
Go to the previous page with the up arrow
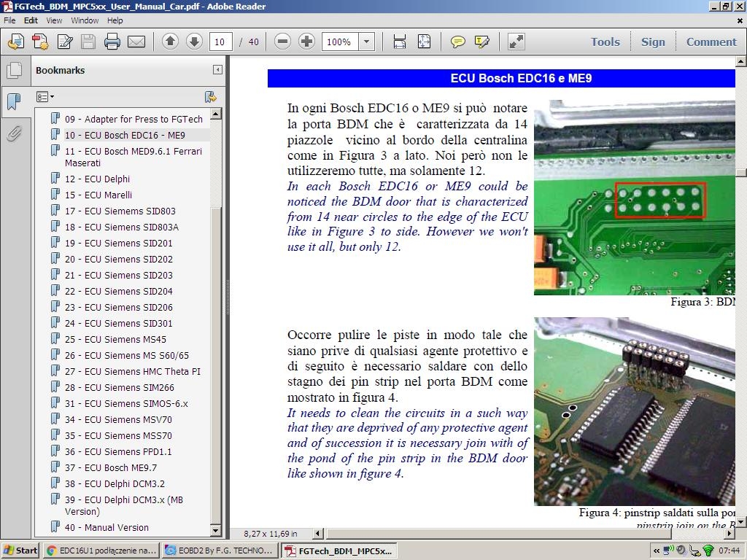pyautogui.click(x=170, y=42)
